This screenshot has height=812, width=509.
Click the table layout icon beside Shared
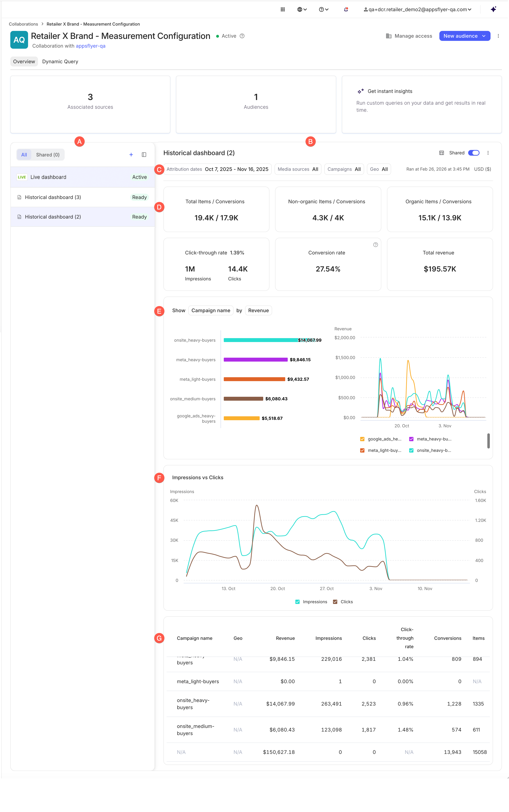tap(441, 153)
